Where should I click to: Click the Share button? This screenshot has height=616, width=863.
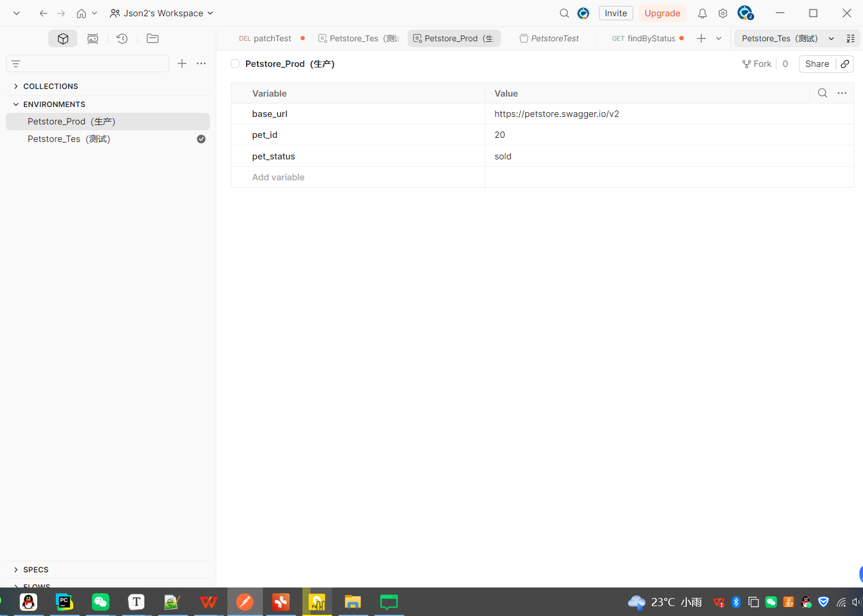point(817,64)
